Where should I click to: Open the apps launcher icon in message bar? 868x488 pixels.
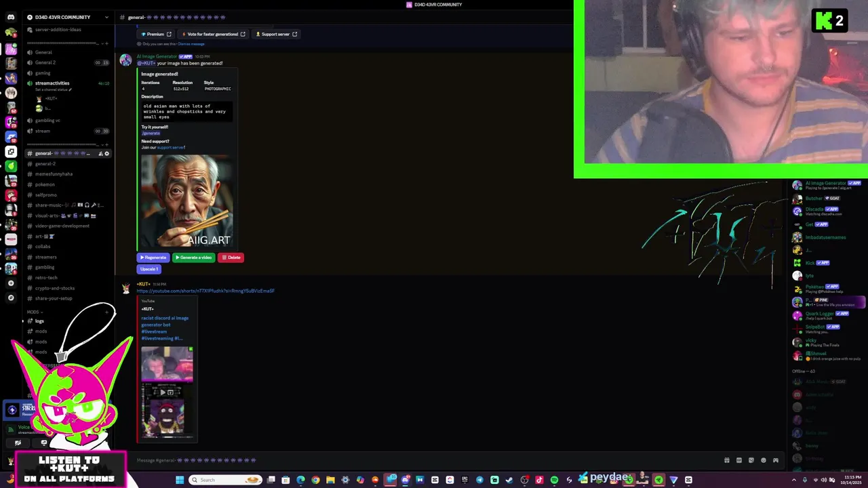click(x=776, y=460)
